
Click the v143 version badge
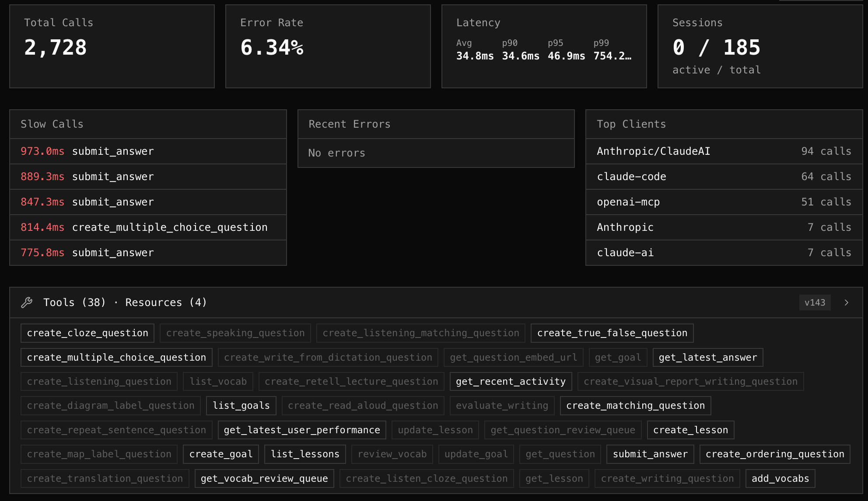point(815,303)
